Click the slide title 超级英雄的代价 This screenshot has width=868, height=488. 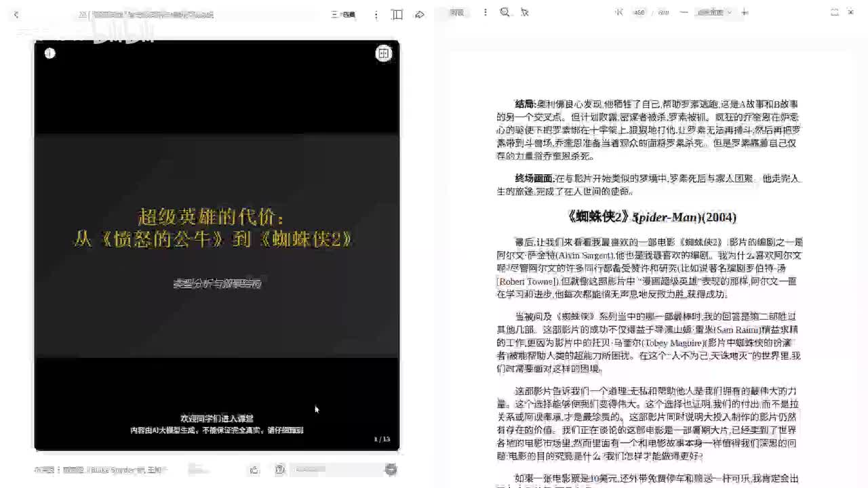[212, 217]
